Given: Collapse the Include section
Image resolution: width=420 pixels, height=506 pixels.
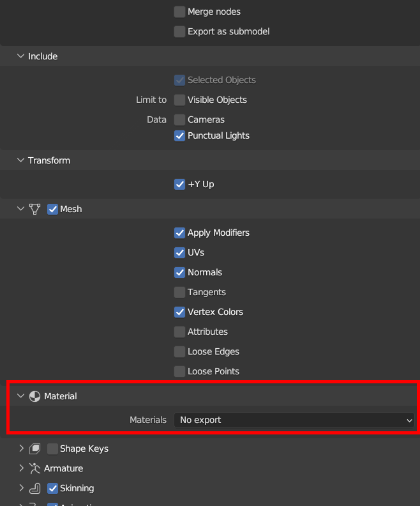Looking at the screenshot, I should [x=20, y=56].
